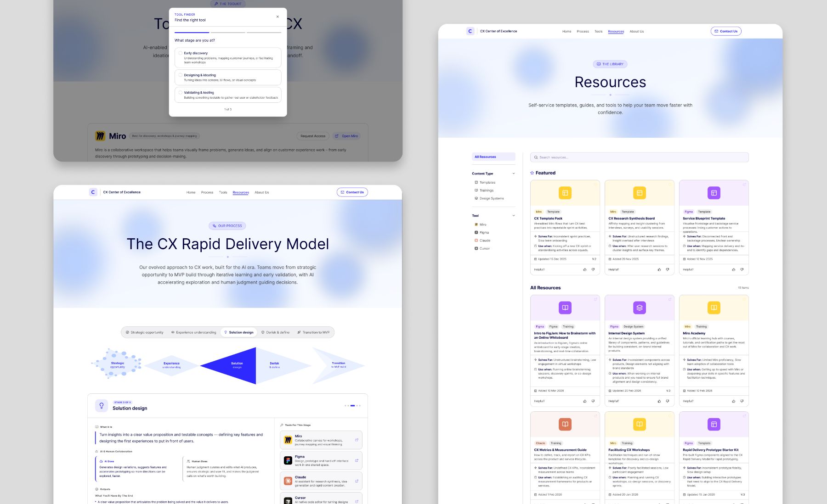Open the external link on the Miro tool card

[357, 440]
